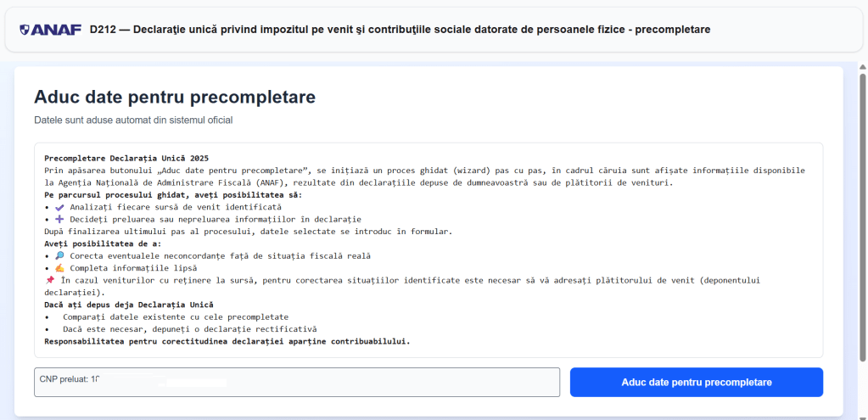Click the bold "Dacă ați depus deja" line
868x420 pixels.
pyautogui.click(x=129, y=305)
